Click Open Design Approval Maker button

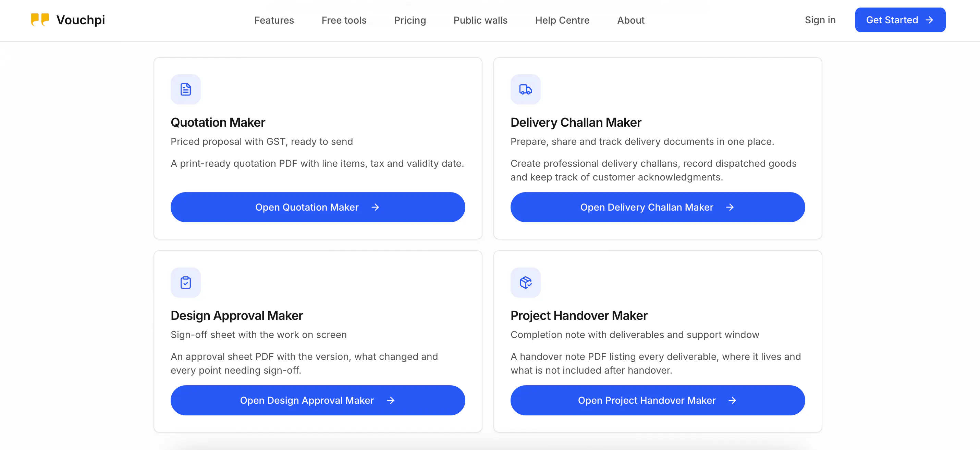[318, 400]
